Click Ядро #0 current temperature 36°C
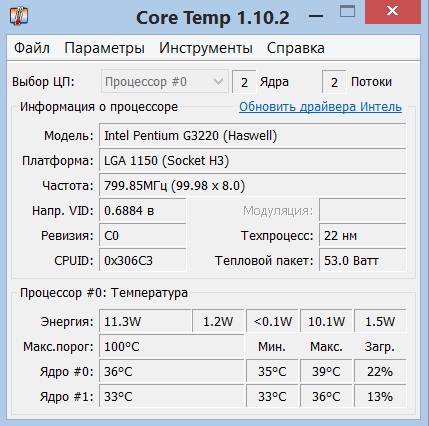This screenshot has height=426, width=429. click(172, 371)
